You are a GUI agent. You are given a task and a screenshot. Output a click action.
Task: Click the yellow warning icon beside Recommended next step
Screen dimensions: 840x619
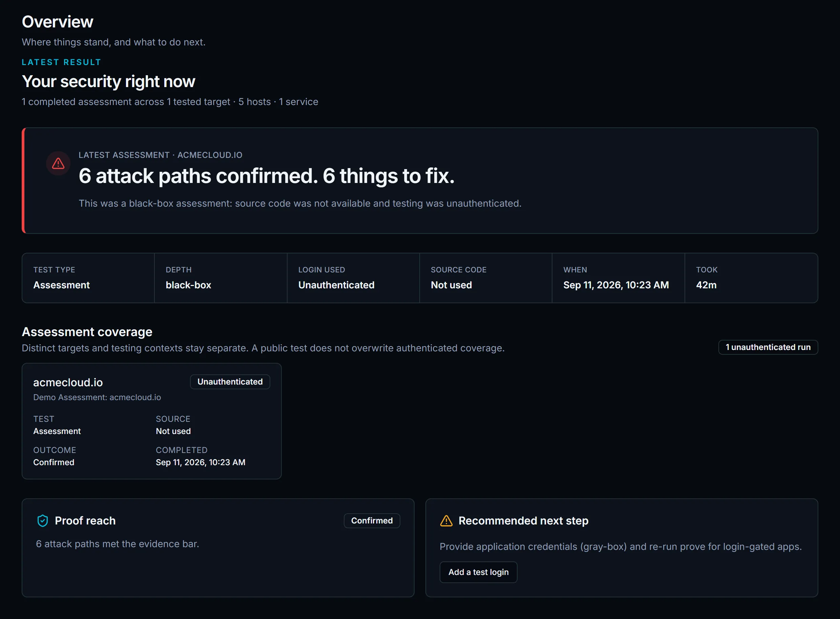(446, 520)
